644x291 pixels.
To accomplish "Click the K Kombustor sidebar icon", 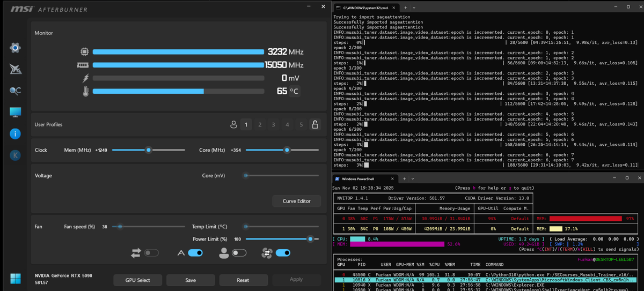I will pyautogui.click(x=15, y=155).
